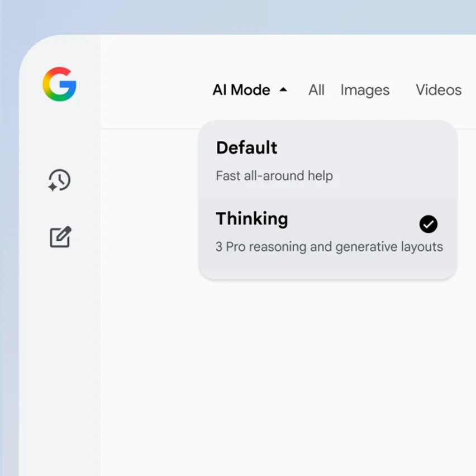The image size is (476, 476).
Task: Click the Google logo icon
Action: (x=59, y=84)
